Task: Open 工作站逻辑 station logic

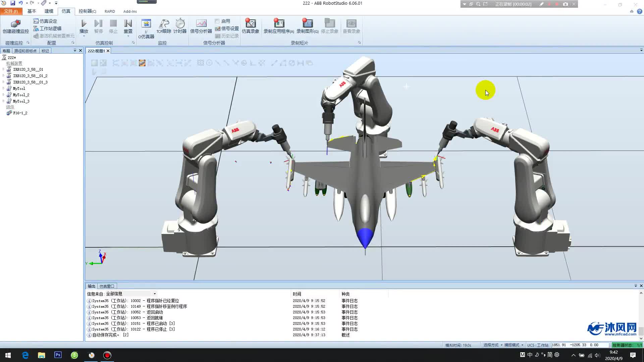Action: [47, 28]
